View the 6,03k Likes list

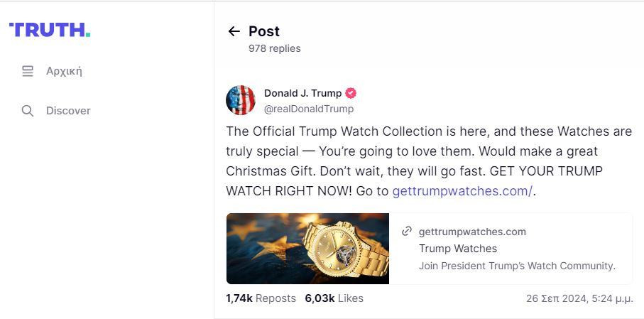pyautogui.click(x=334, y=298)
